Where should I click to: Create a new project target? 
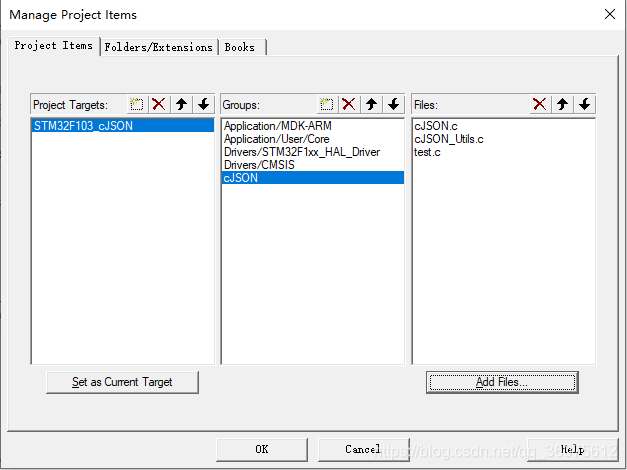pyautogui.click(x=137, y=104)
